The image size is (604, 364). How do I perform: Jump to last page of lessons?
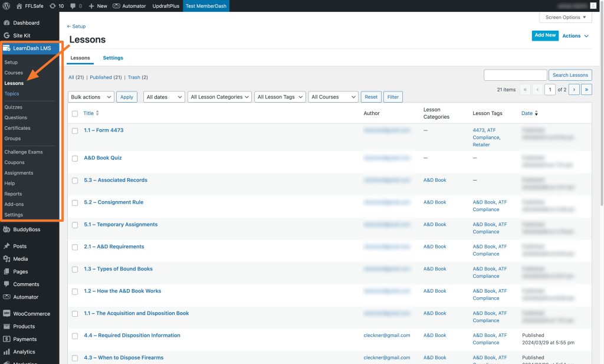click(586, 89)
